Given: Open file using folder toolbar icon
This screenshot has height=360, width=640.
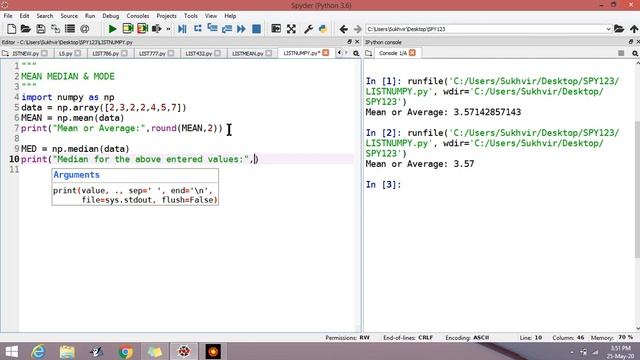Looking at the screenshot, I should coord(26,29).
